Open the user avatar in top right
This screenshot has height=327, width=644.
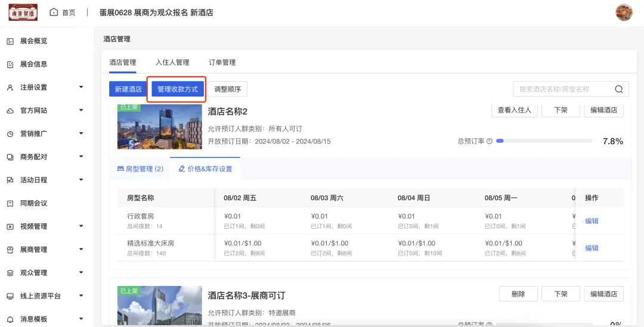click(x=624, y=13)
